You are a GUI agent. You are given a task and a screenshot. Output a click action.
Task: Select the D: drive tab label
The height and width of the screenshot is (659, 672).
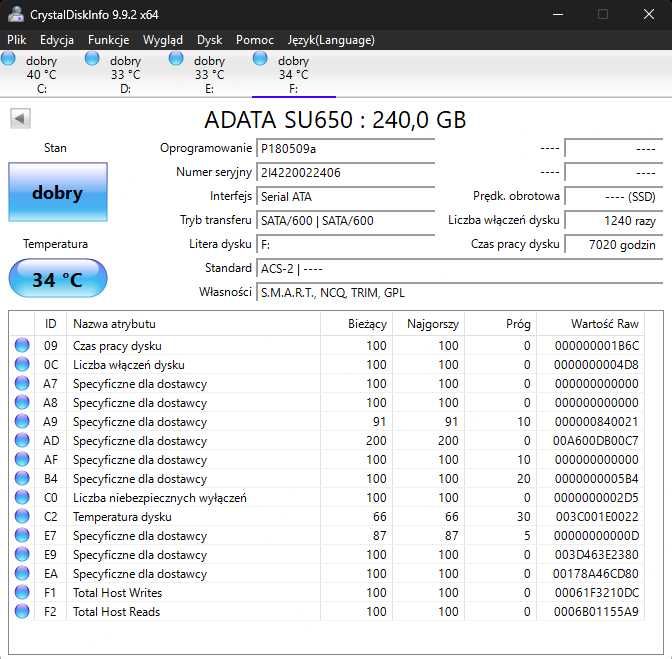(x=125, y=89)
